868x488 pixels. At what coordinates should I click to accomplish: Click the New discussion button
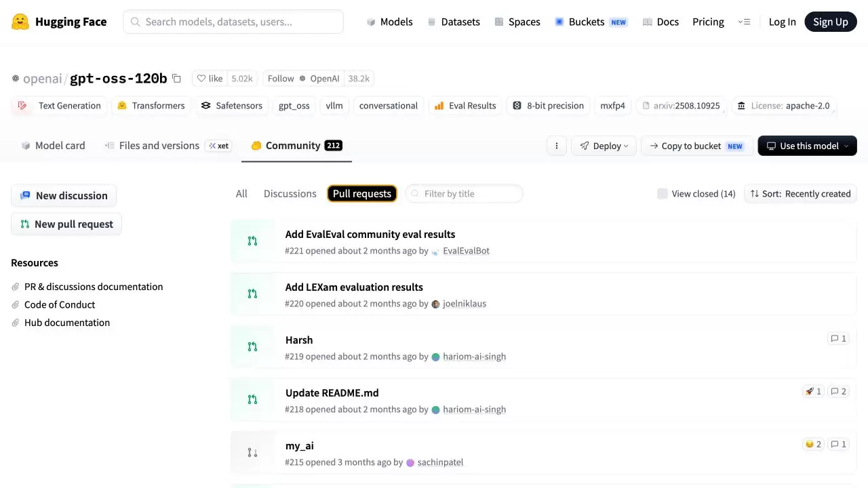click(64, 196)
